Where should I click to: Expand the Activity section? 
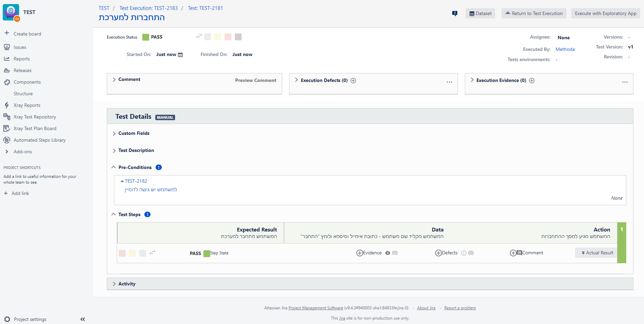point(114,284)
